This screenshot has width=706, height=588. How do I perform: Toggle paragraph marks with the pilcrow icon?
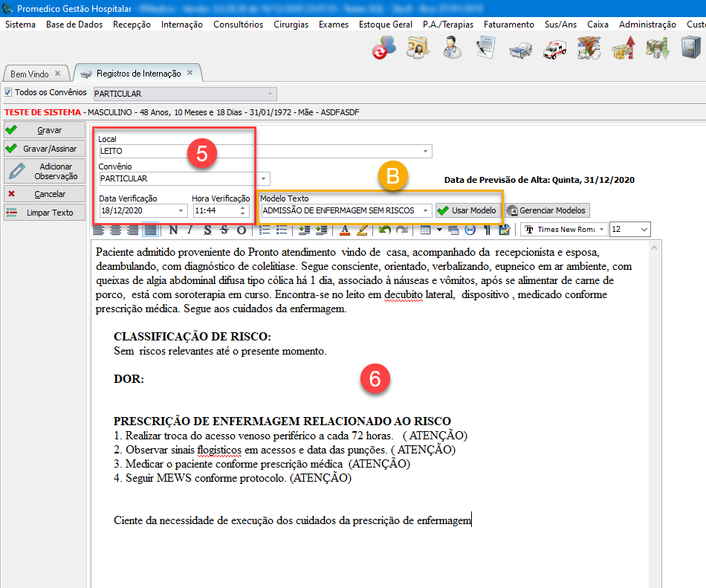pyautogui.click(x=488, y=230)
